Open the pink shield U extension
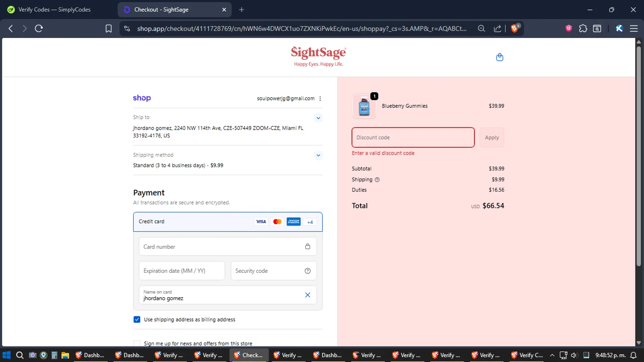 pyautogui.click(x=568, y=28)
